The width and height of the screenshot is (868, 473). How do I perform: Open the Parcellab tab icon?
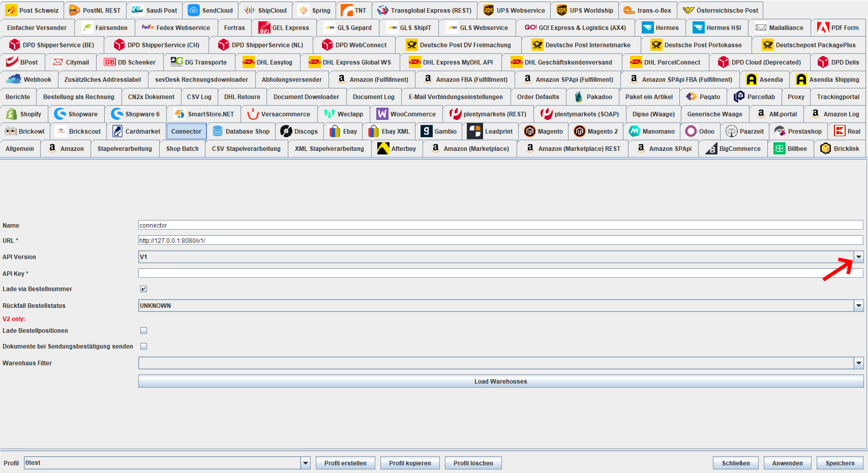[739, 97]
